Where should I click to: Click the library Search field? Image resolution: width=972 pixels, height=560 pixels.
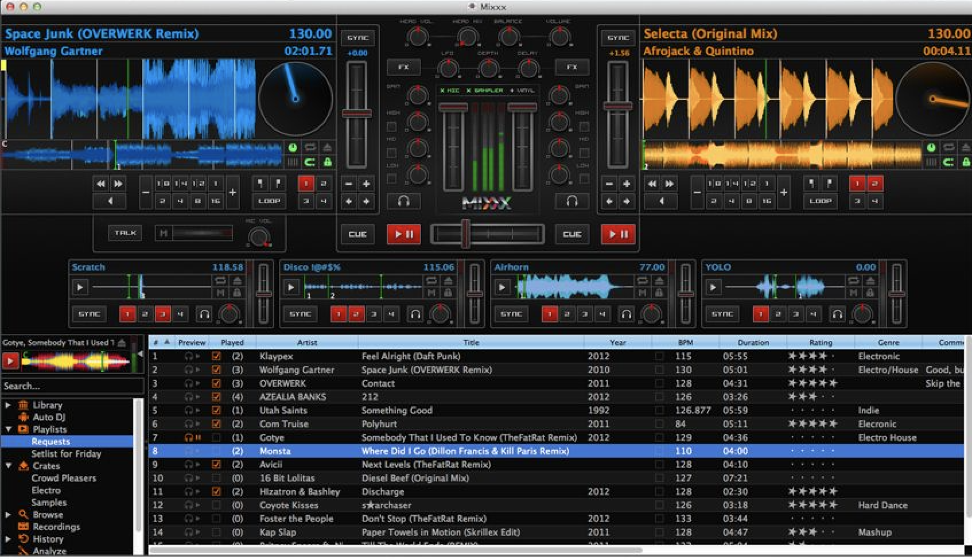[72, 386]
